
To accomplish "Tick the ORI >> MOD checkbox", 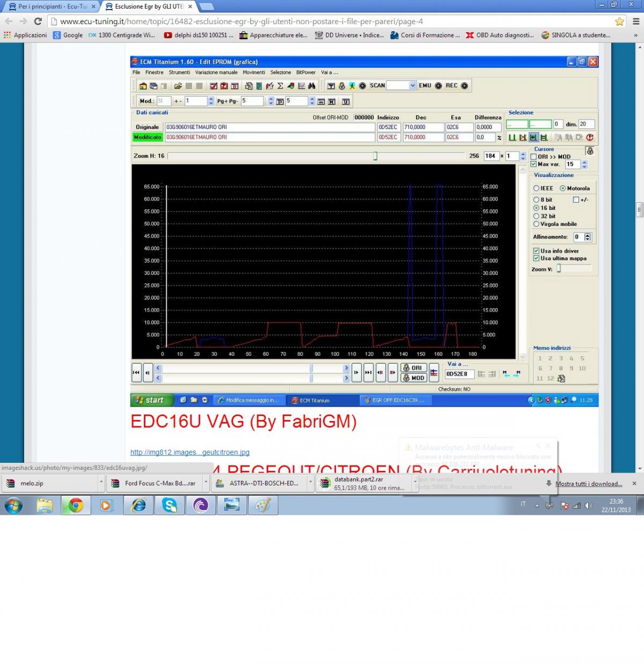I will pyautogui.click(x=533, y=157).
